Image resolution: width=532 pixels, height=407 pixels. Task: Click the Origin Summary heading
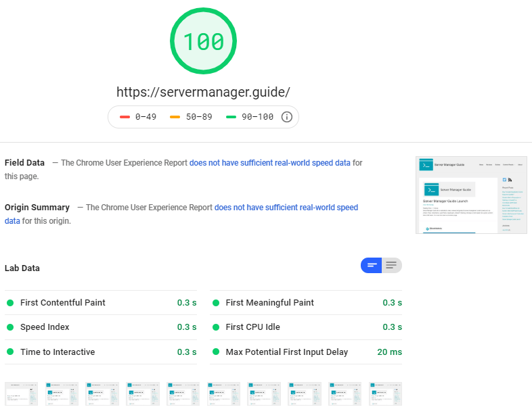click(37, 208)
